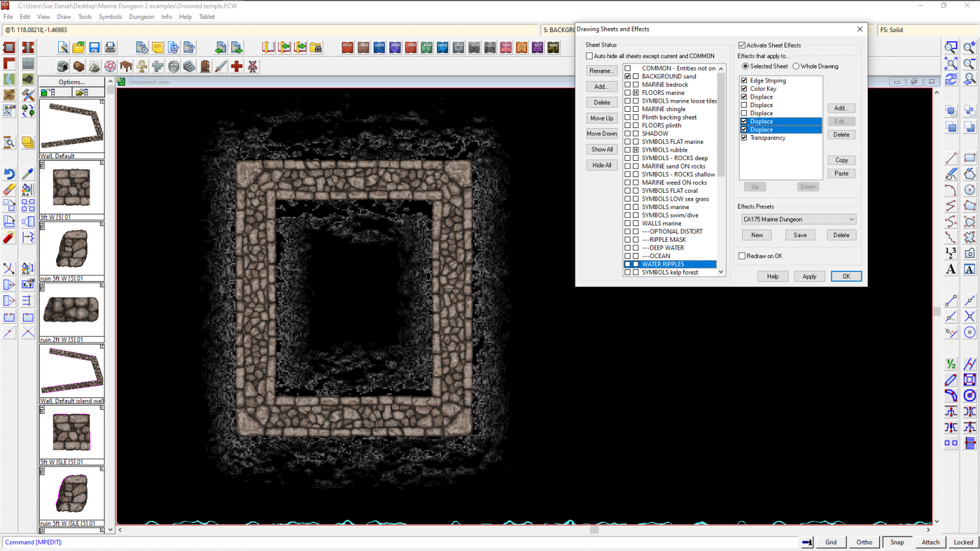Select the Whole Drawing radio button
Screen dimensions: 980x551
796,66
